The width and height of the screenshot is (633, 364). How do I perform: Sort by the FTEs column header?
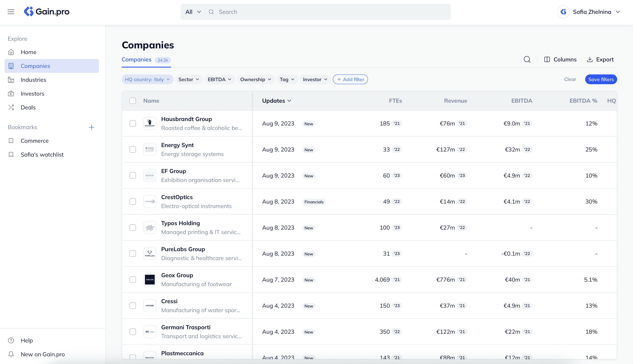click(x=395, y=100)
